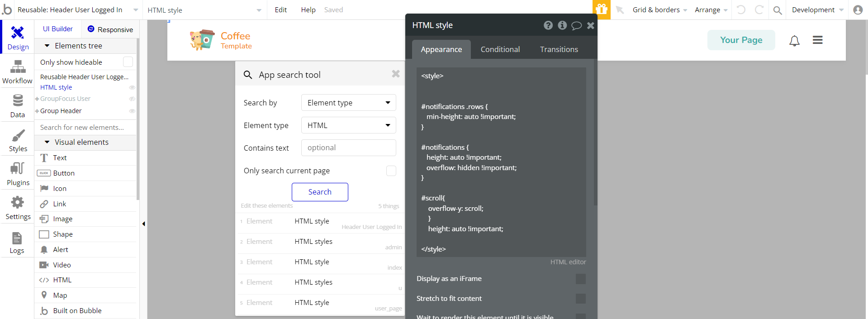Open the Search by Element type dropdown
The image size is (868, 319).
click(348, 103)
